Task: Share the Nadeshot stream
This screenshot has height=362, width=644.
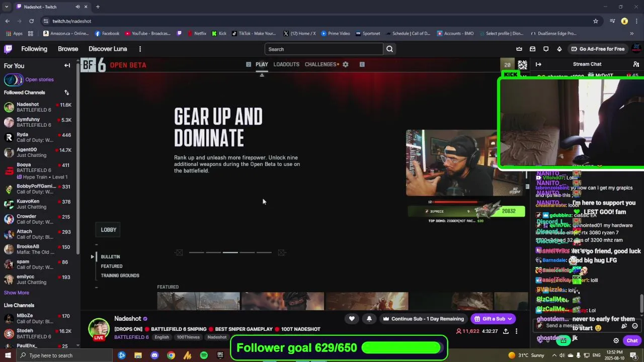Action: point(506,331)
